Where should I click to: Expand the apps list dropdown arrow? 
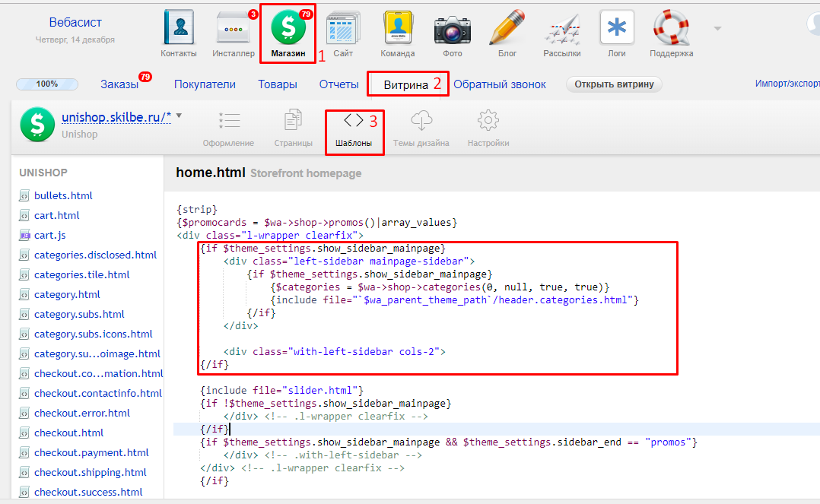coord(717,29)
